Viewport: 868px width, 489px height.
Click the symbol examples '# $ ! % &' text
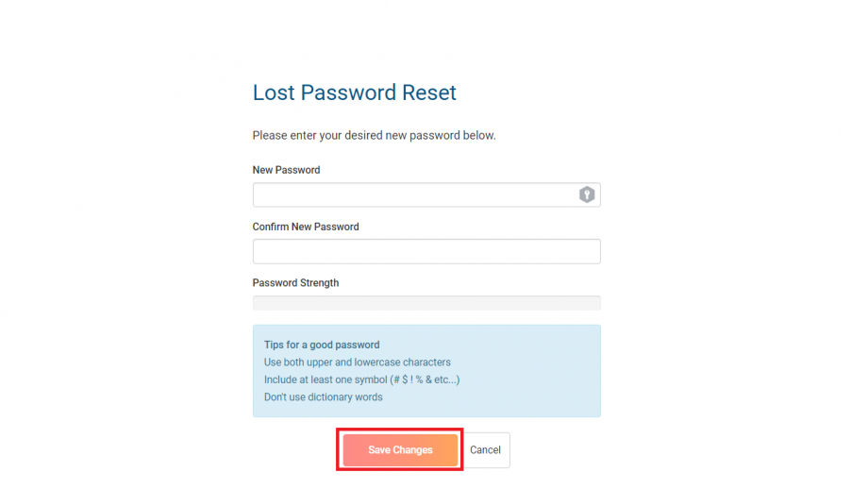(412, 379)
